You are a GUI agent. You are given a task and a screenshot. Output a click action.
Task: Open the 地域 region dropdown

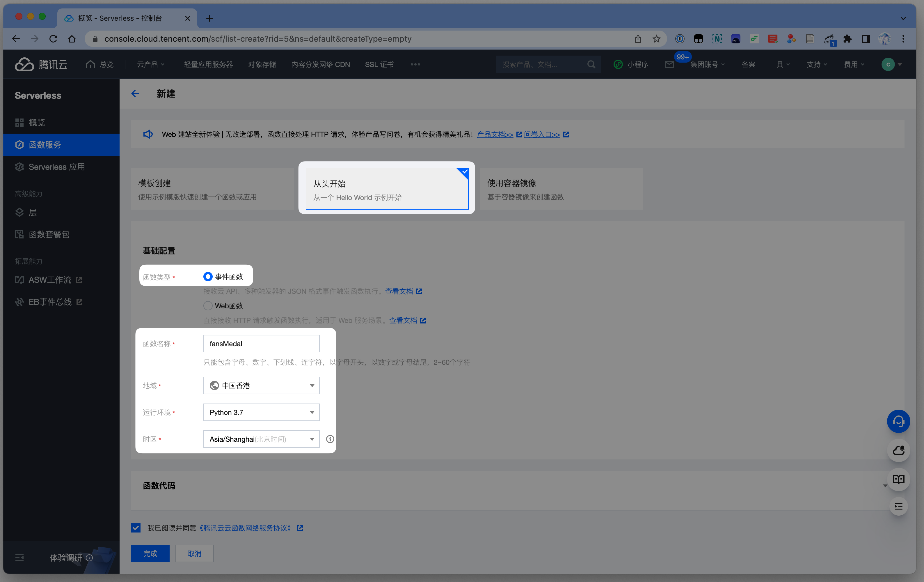pos(261,385)
